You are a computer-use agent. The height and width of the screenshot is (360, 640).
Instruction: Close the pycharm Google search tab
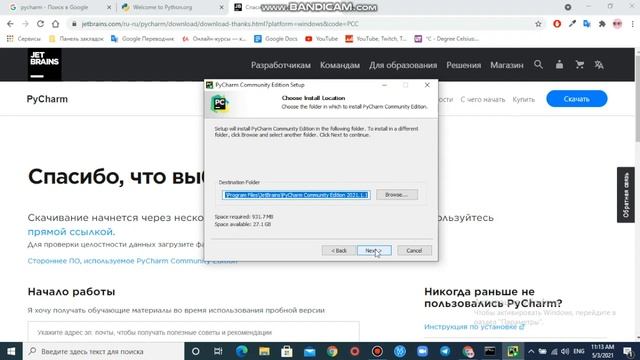109,7
